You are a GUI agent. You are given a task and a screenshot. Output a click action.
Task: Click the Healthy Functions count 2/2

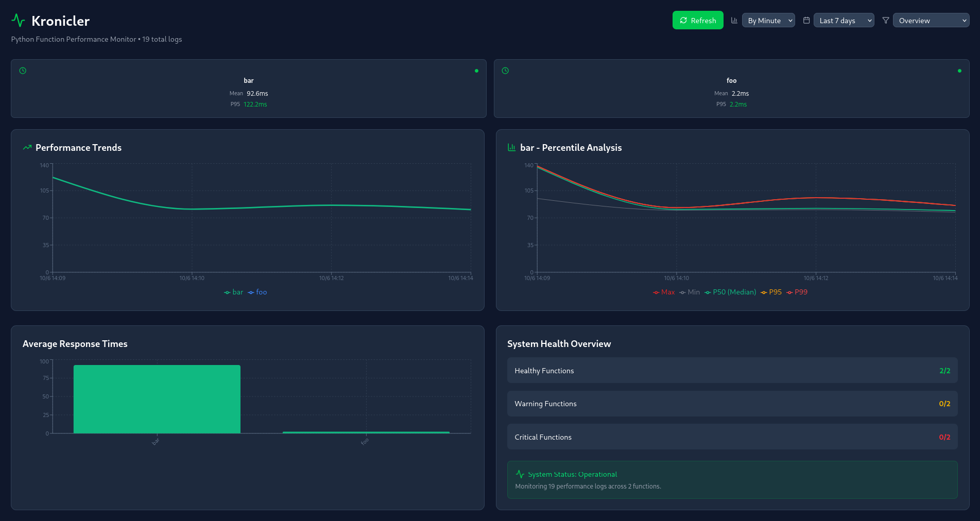(944, 371)
